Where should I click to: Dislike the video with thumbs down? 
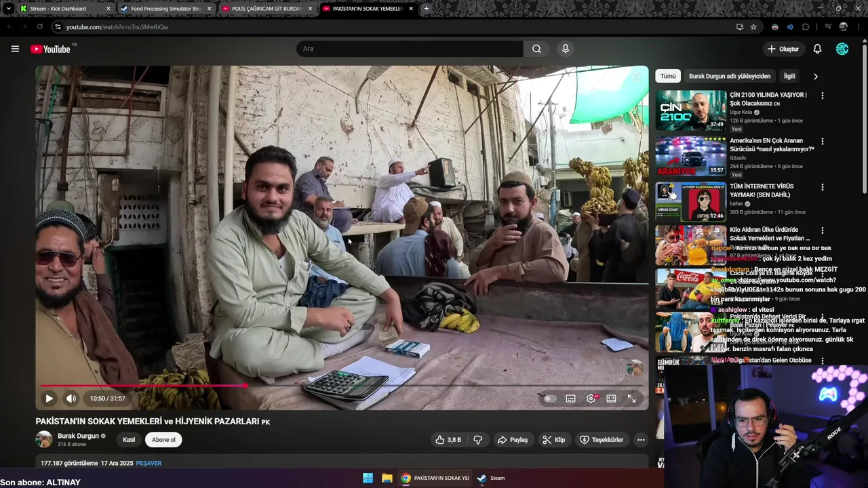478,440
